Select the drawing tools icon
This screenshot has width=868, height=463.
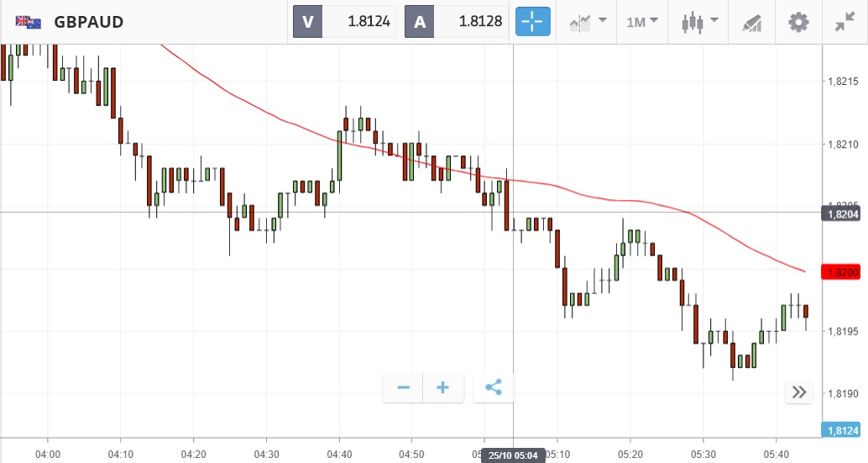pos(752,22)
